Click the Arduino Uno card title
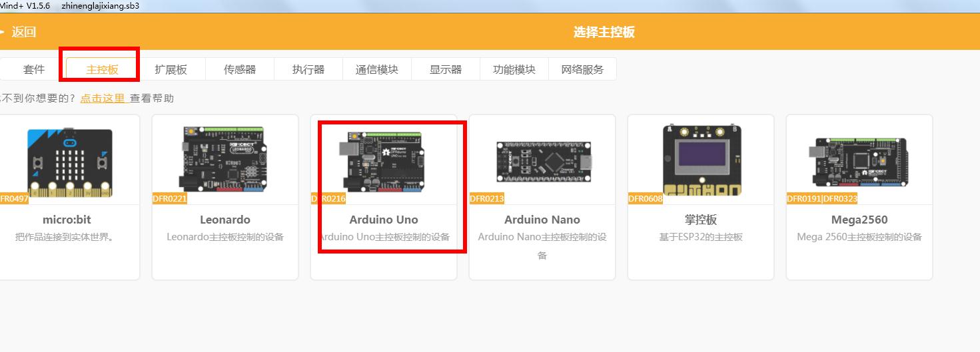The width and height of the screenshot is (980, 352). tap(384, 220)
